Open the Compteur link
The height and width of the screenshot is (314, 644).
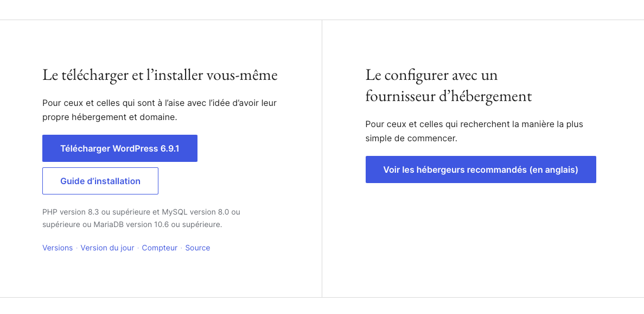point(160,248)
